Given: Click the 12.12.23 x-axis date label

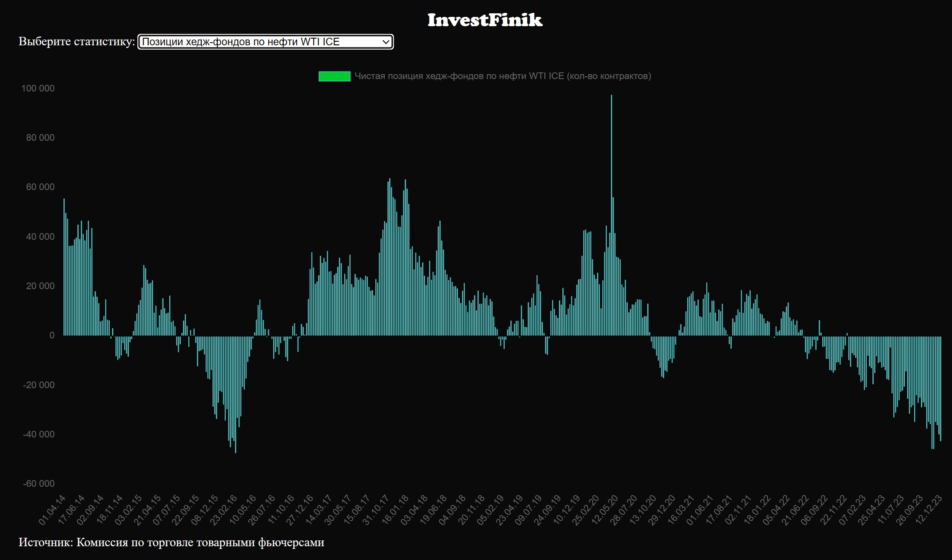Looking at the screenshot, I should 929,510.
